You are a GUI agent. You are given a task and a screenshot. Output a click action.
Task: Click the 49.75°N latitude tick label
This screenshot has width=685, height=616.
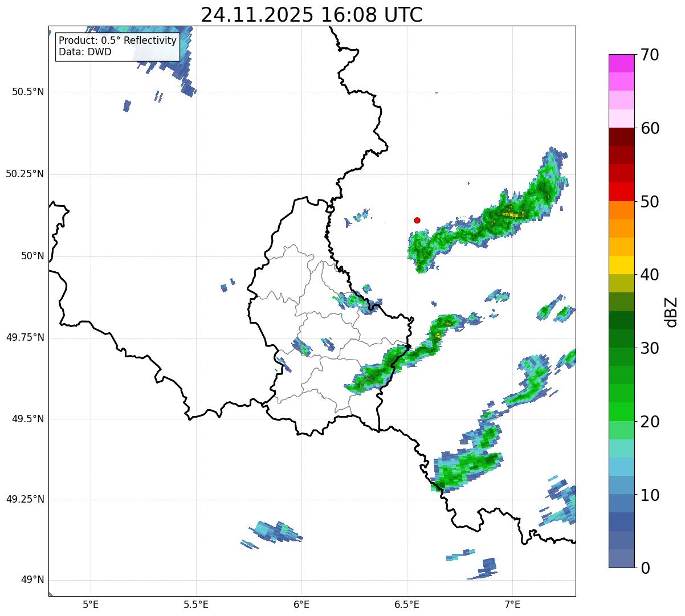coord(25,337)
